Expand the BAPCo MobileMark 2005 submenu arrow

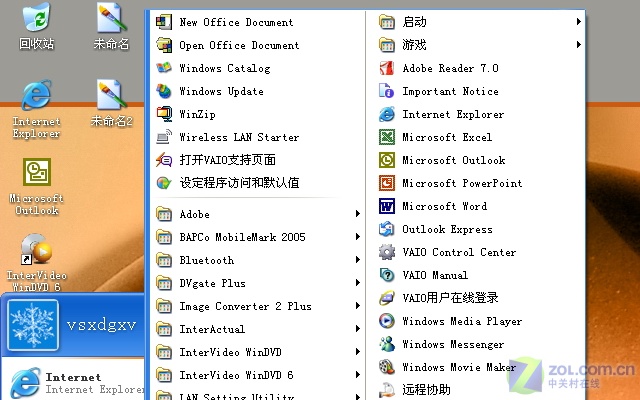[x=358, y=237]
